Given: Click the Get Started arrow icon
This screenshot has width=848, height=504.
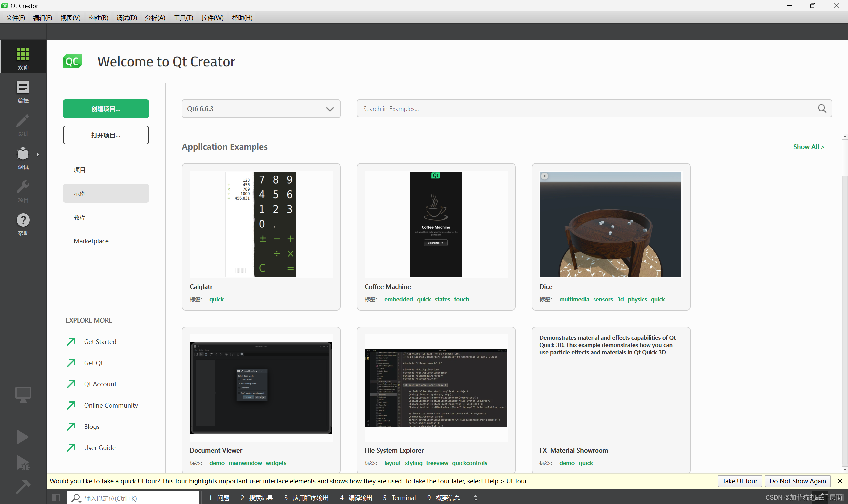Looking at the screenshot, I should coord(71,342).
